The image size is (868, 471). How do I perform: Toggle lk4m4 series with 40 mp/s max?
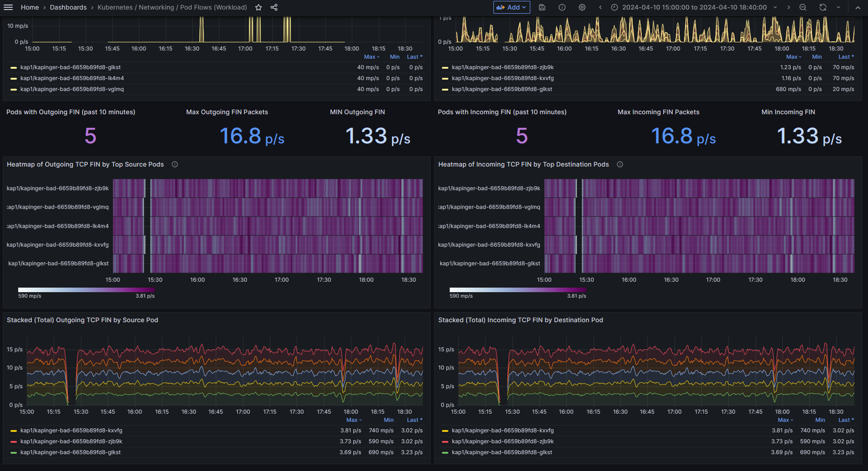click(72, 78)
